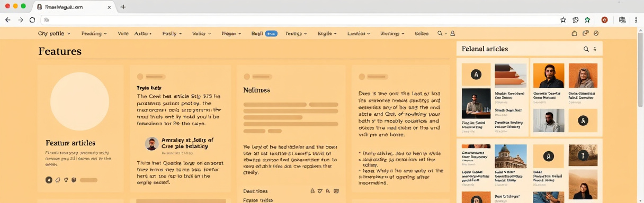Screen dimensions: 644x203
Task: Expand the Peadiing menu dropdown
Action: coord(94,33)
